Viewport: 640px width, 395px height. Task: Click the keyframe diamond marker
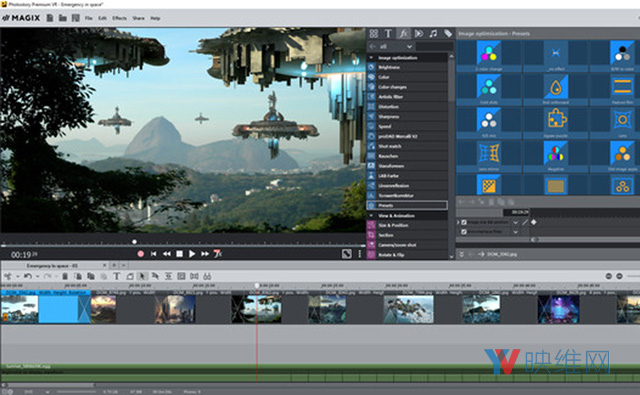point(533,222)
